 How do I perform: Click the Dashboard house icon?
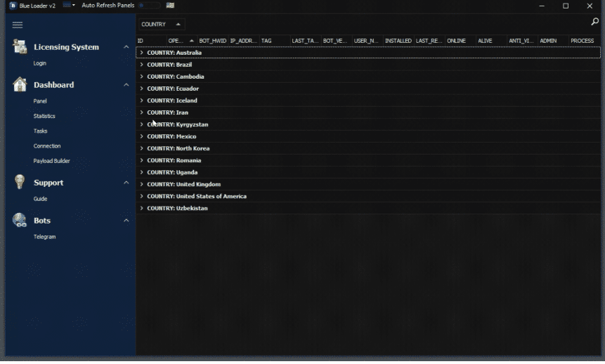click(20, 84)
